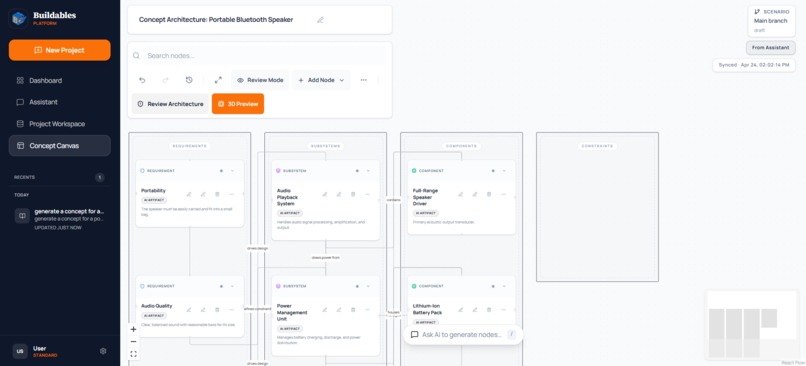Click the Constraints column label

tap(597, 146)
